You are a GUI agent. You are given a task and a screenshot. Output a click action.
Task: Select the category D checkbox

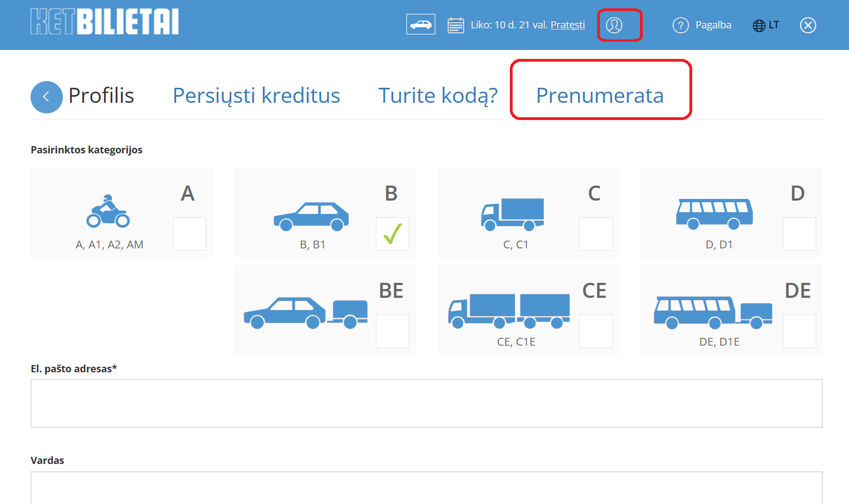[x=799, y=234]
